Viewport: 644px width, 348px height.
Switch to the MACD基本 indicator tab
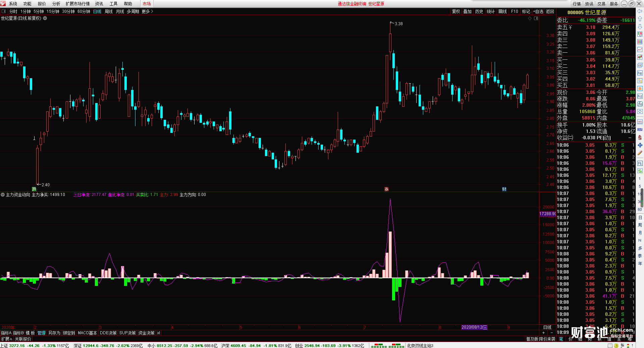(x=87, y=333)
